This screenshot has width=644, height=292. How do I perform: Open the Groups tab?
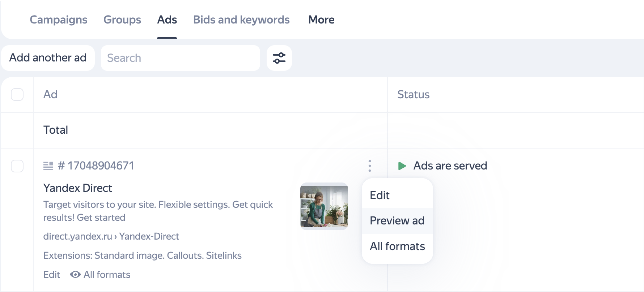(x=122, y=20)
